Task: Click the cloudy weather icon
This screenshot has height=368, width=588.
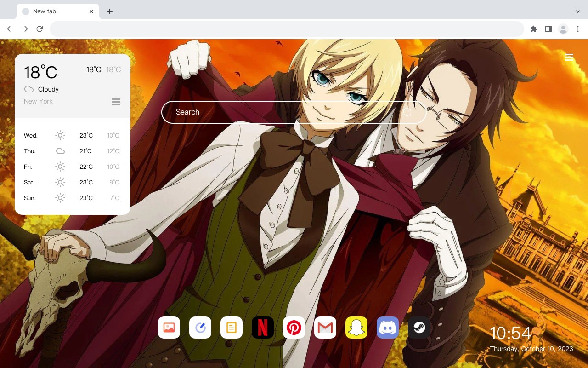Action: click(x=29, y=89)
